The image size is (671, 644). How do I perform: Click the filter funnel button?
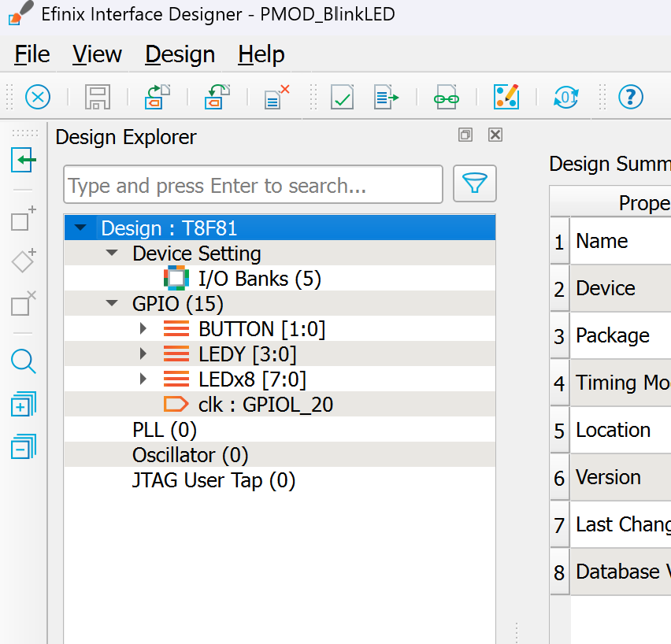475,183
